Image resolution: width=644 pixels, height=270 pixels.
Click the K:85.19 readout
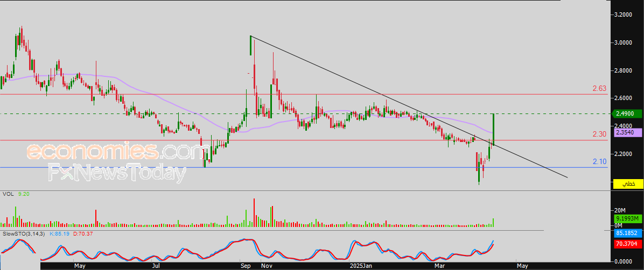point(59,233)
